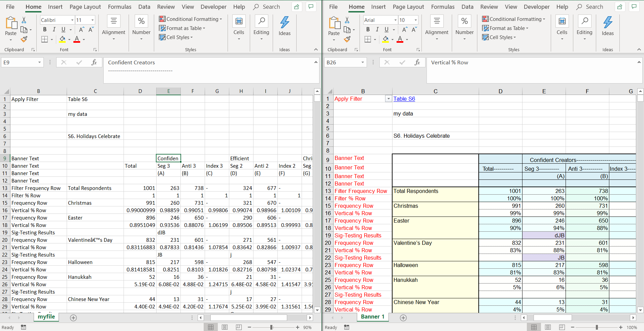644x331 pixels.
Task: Click Paste icon in left Excel window
Action: (11, 23)
